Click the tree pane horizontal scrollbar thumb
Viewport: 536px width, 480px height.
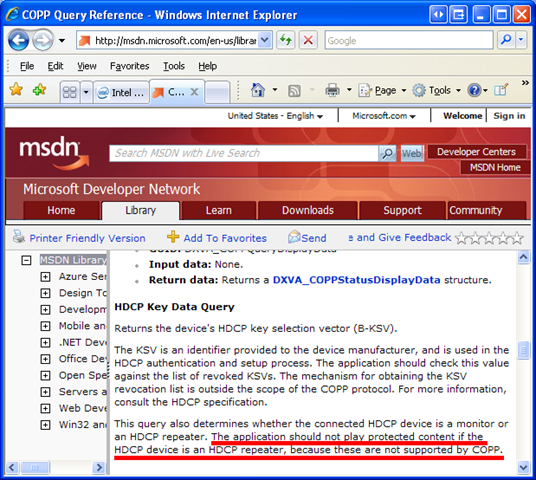point(35,467)
